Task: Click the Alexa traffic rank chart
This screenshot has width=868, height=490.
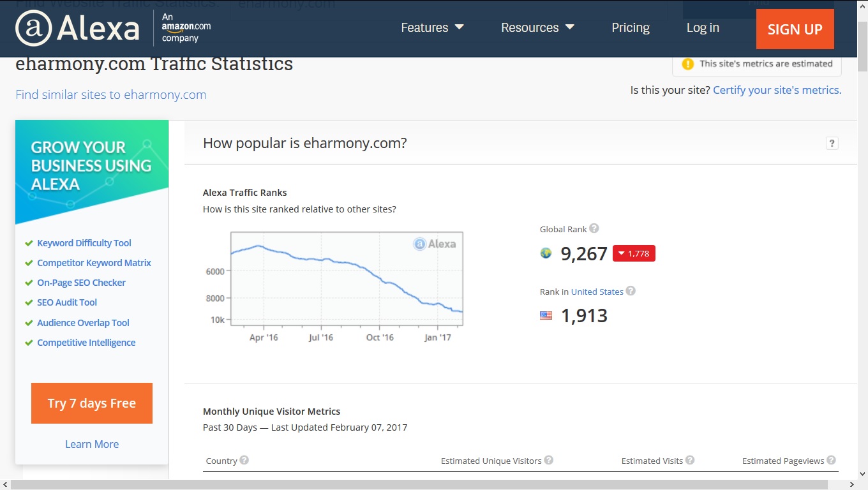Action: [x=347, y=279]
